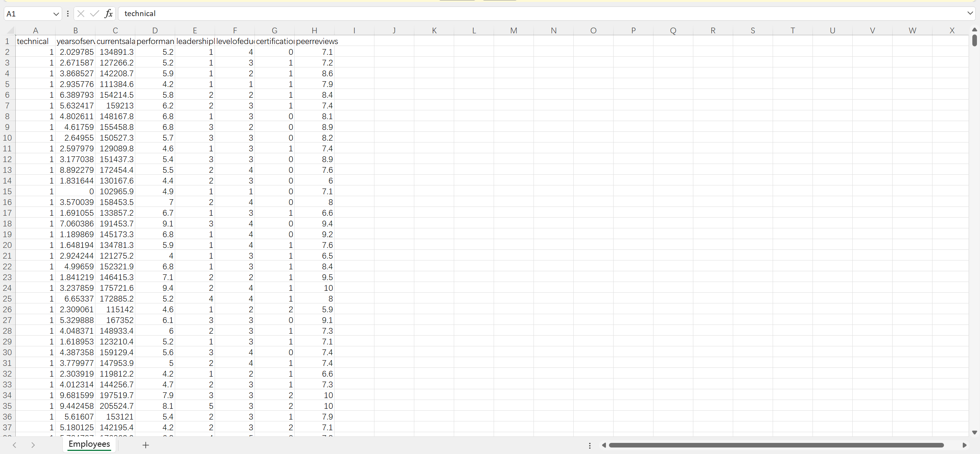Expand the column B width adjuster

[96, 30]
